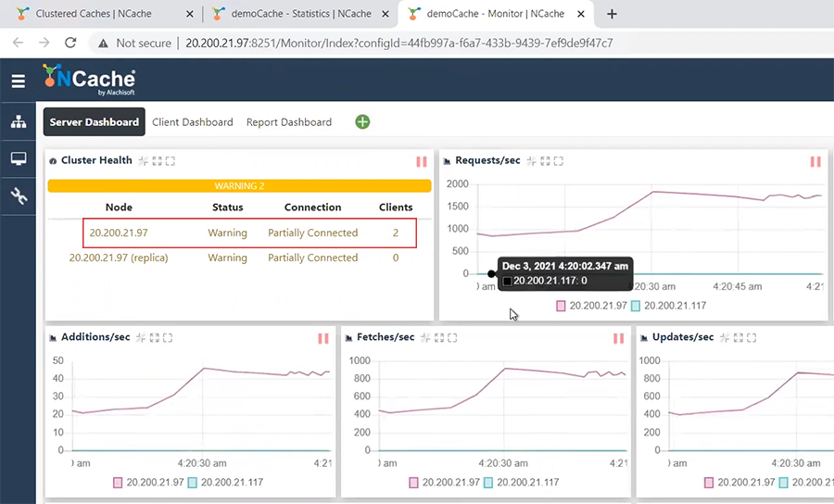Toggle 20.200.21.97 series in Requests/sec legend

pos(591,306)
